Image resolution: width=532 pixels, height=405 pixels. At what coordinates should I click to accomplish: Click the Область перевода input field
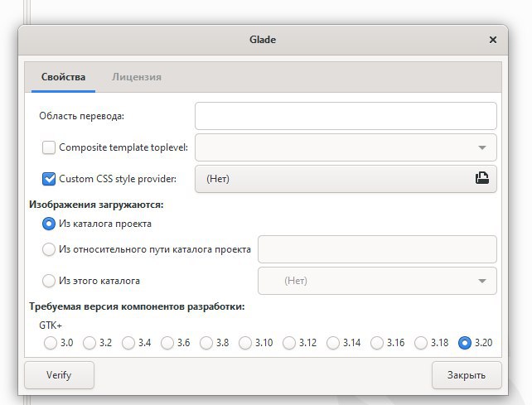tap(346, 116)
